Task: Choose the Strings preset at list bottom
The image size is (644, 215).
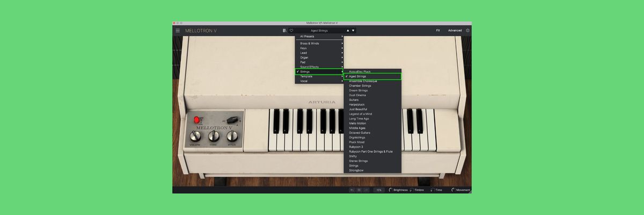Action: click(x=372, y=166)
